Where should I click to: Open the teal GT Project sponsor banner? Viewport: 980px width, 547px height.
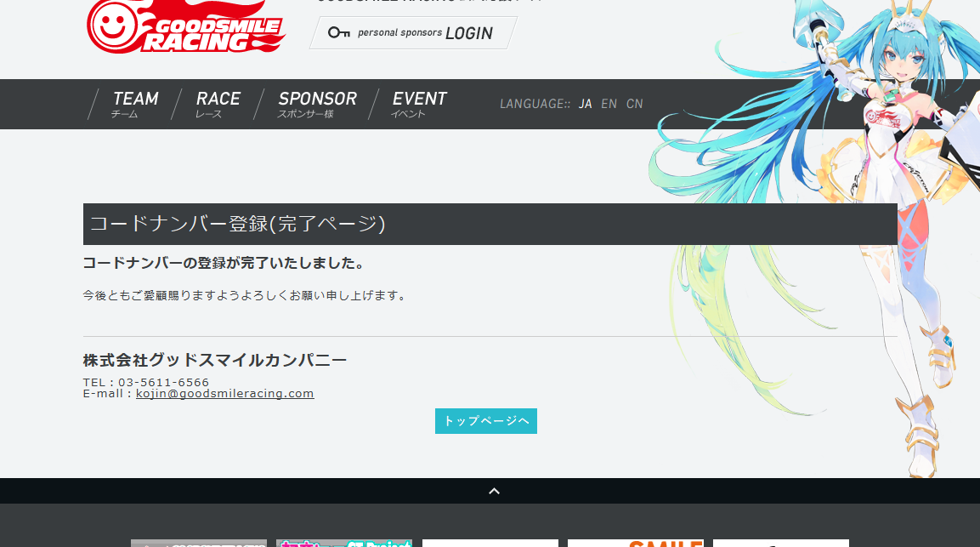343,543
